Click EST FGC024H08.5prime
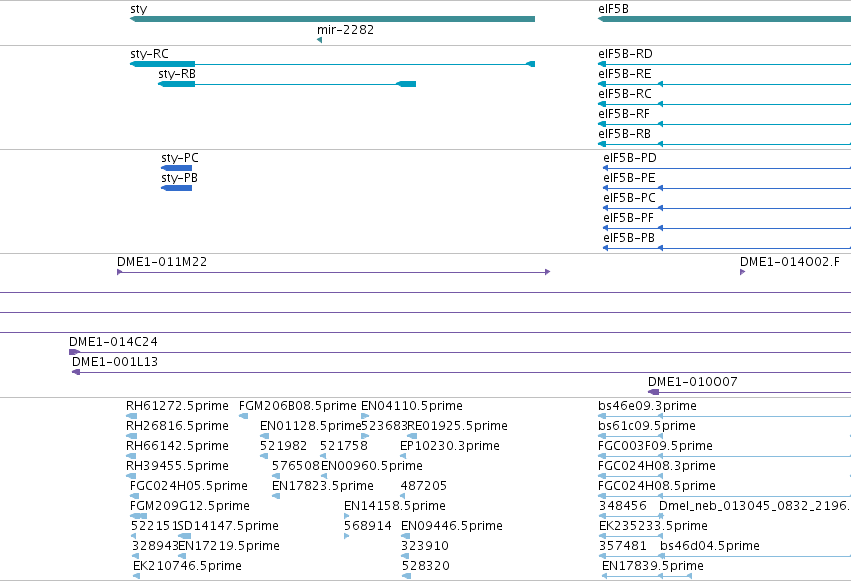Screen dimensions: 851x581 click(x=657, y=487)
